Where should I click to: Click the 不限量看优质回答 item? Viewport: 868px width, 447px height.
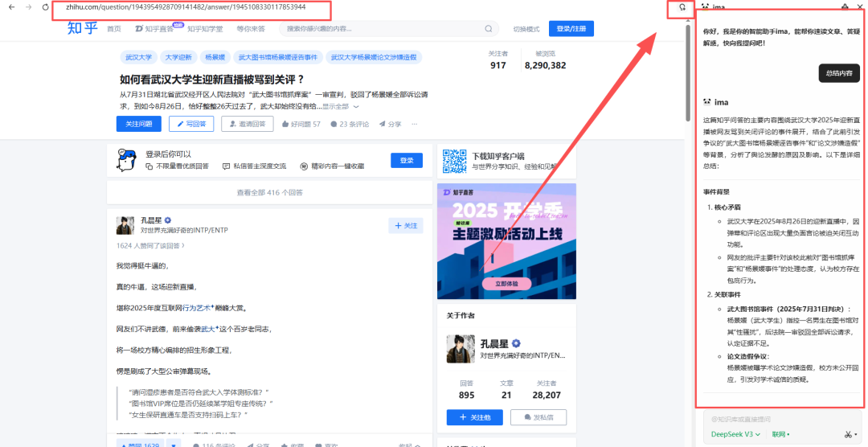(177, 166)
